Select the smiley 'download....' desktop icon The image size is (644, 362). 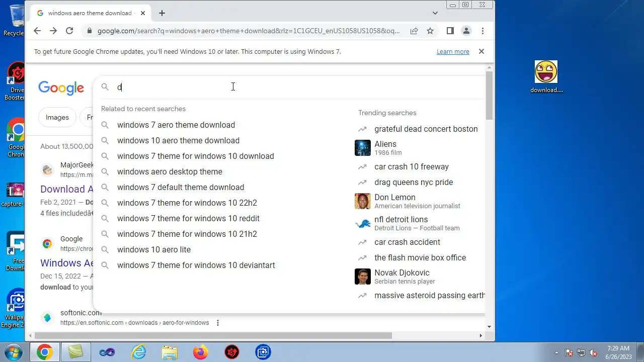(x=546, y=77)
